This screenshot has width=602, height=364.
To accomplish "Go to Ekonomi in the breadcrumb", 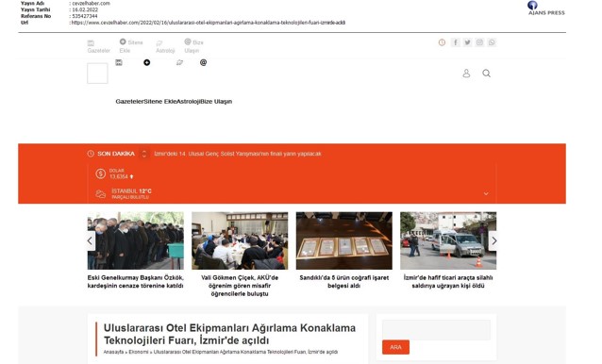I will coord(139,352).
